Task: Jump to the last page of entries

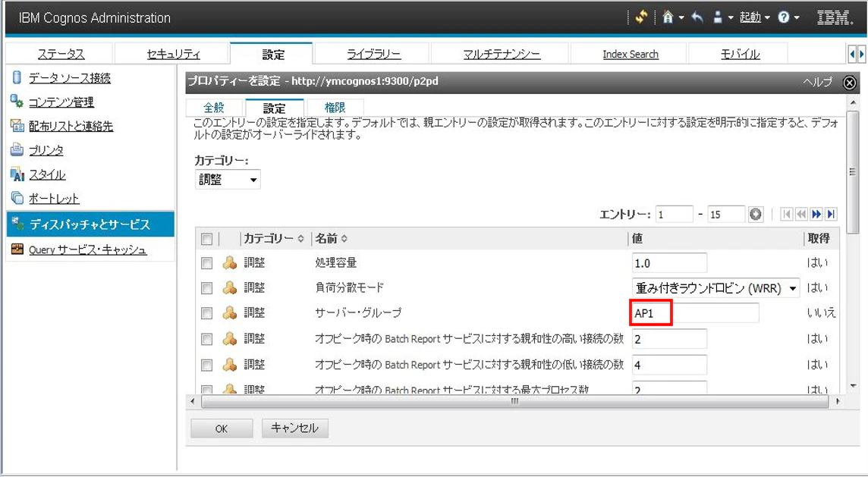Action: [830, 214]
